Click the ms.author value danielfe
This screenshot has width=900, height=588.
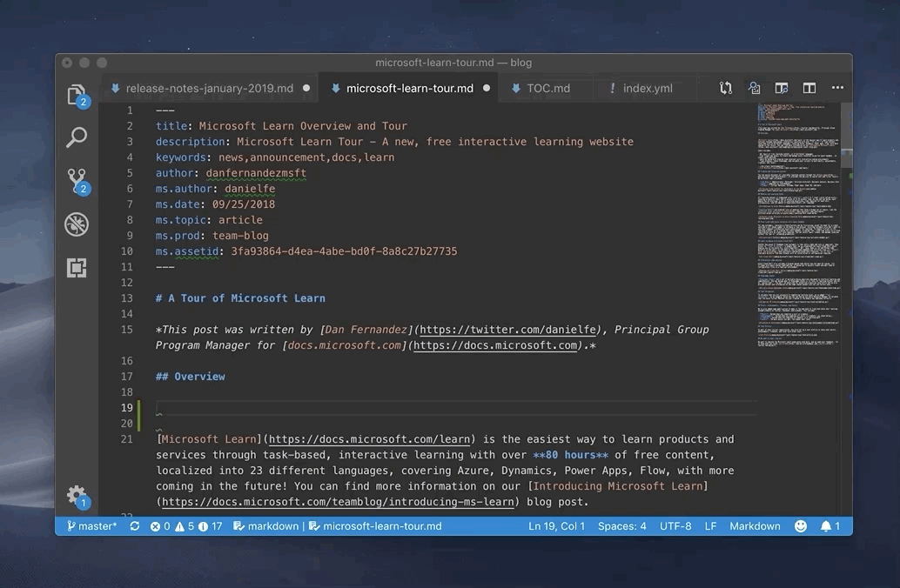pos(250,189)
